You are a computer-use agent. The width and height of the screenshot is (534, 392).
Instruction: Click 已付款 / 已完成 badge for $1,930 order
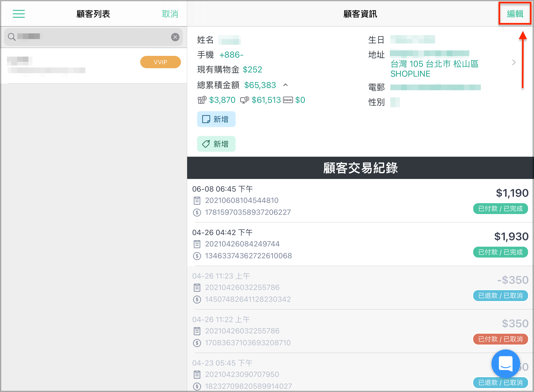[501, 252]
